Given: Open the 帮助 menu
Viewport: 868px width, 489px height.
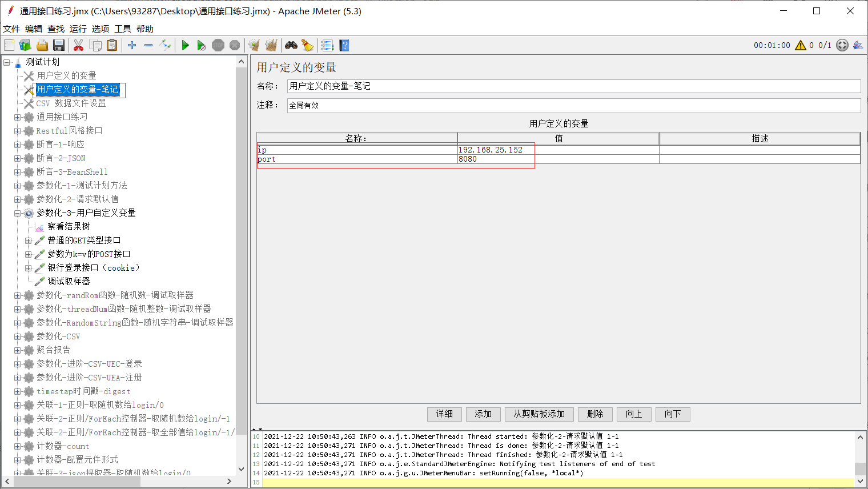Looking at the screenshot, I should click(145, 29).
